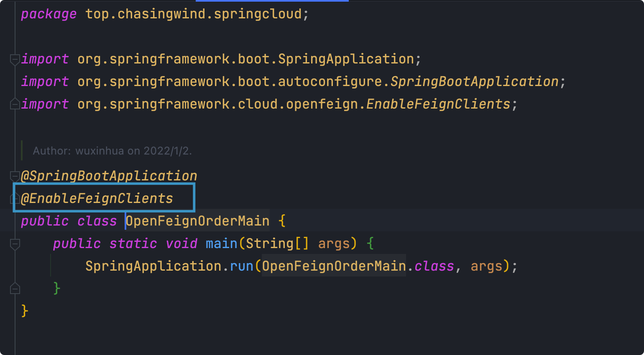Click opening brace after OpenFeignOrderMain

(x=282, y=221)
